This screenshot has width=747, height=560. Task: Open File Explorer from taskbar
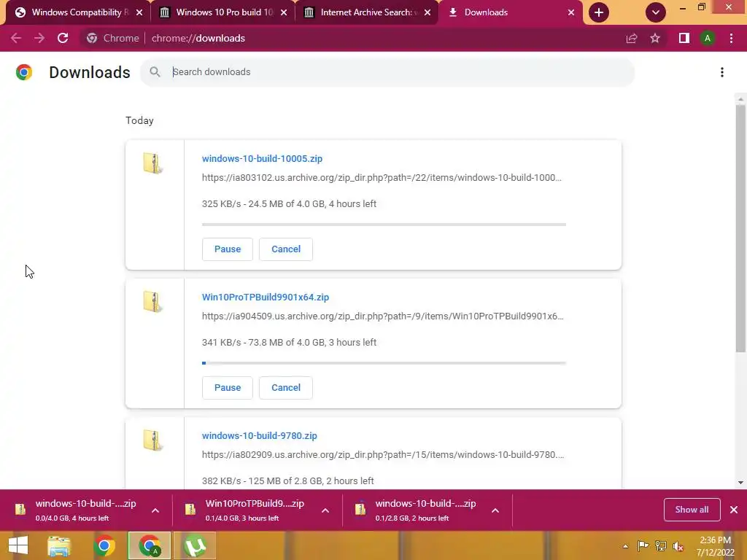click(x=59, y=545)
